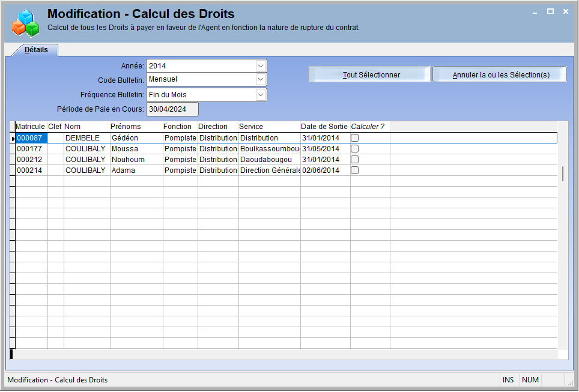The height and width of the screenshot is (392, 579).
Task: Click the colored cubes application icon
Action: coord(25,23)
